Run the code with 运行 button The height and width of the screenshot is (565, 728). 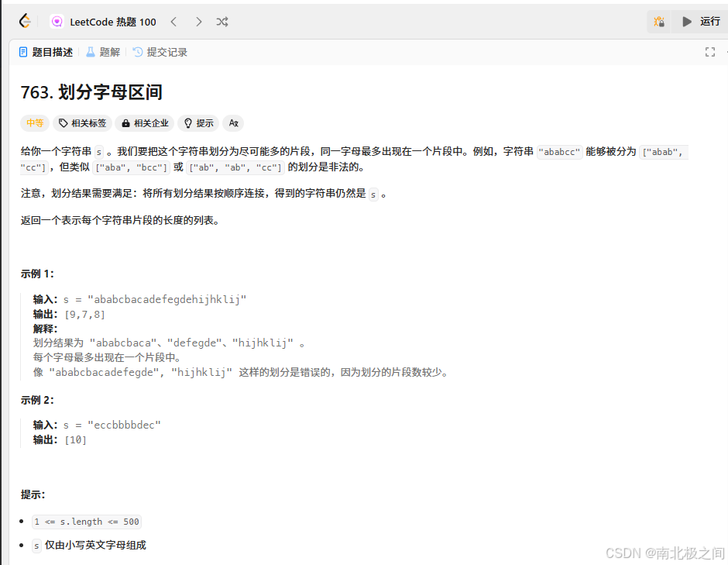coord(701,22)
